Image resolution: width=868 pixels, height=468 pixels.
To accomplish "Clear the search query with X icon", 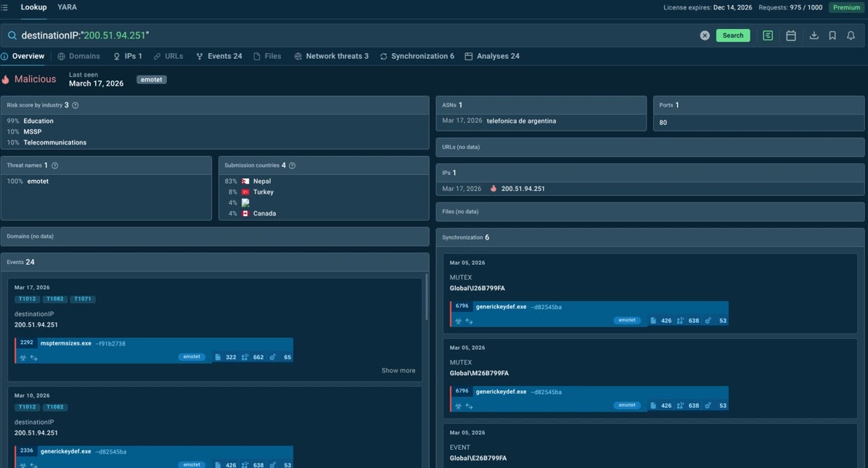I will point(705,36).
